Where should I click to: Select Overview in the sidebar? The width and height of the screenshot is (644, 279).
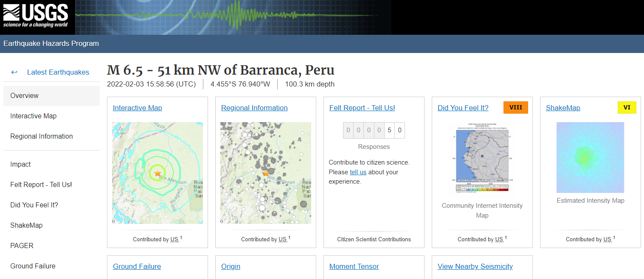pos(51,96)
